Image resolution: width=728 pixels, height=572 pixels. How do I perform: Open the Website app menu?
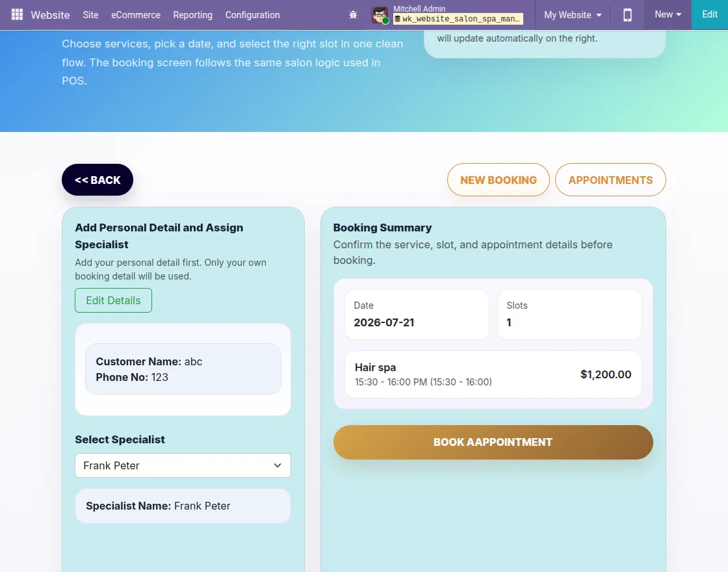pyautogui.click(x=50, y=15)
